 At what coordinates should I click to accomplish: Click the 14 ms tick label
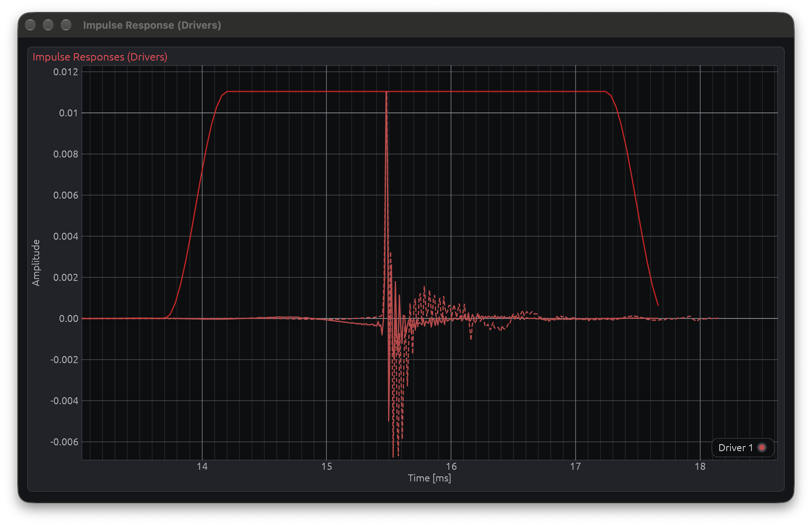202,467
